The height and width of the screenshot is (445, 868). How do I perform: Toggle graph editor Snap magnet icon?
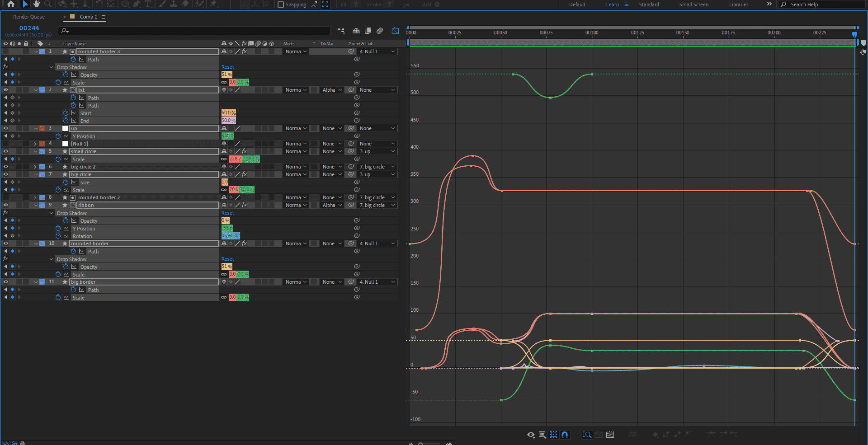point(565,435)
